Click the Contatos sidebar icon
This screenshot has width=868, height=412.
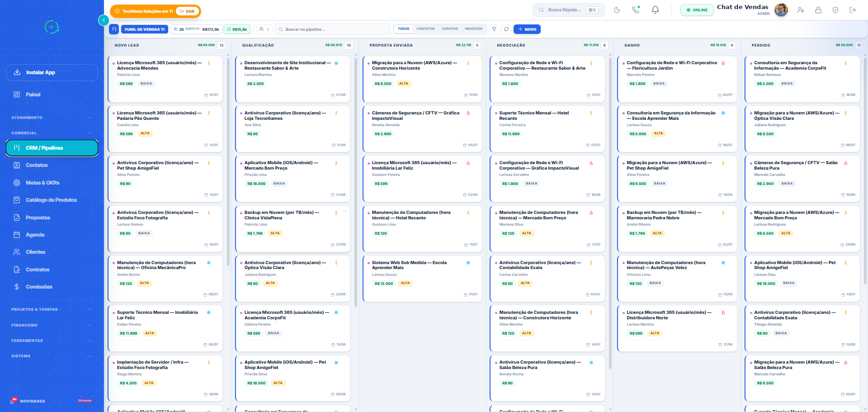(17, 166)
